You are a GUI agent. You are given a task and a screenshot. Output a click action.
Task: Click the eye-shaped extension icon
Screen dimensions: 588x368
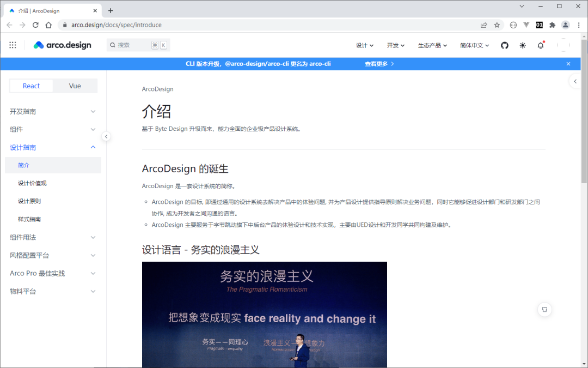click(513, 25)
